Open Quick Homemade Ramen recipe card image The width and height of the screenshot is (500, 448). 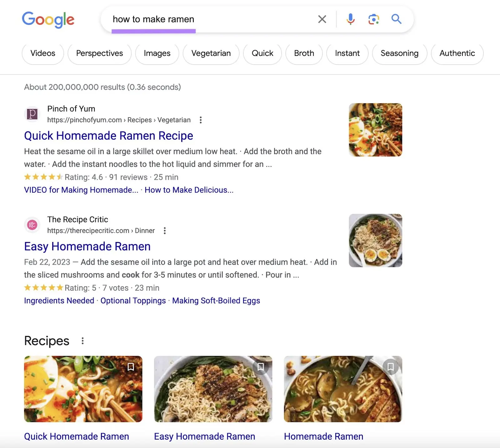pos(83,389)
